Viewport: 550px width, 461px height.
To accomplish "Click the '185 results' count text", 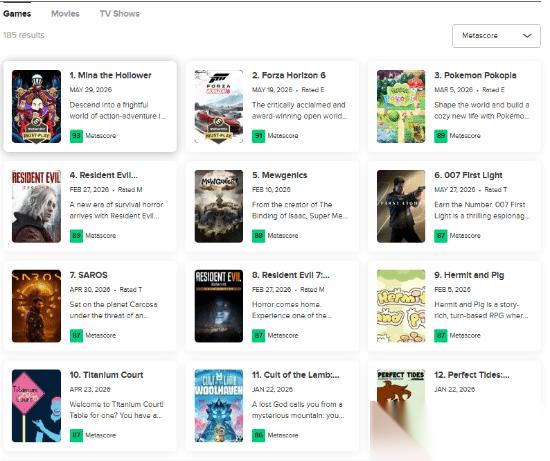I will click(24, 35).
